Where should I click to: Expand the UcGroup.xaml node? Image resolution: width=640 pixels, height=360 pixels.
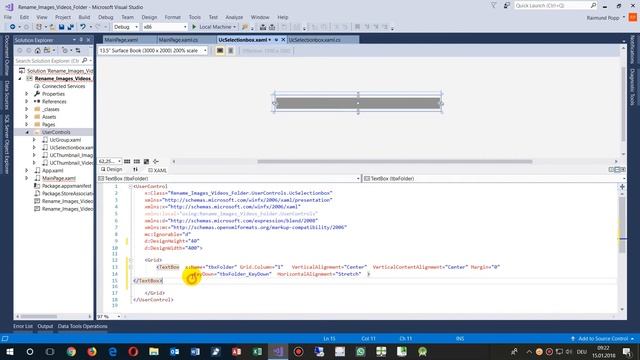pos(34,140)
